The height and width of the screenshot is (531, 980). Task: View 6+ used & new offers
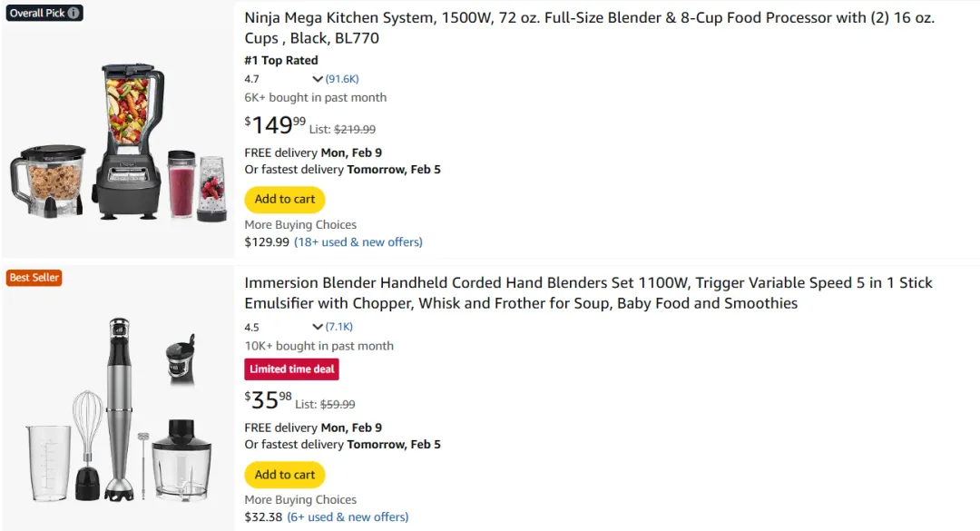tap(348, 517)
